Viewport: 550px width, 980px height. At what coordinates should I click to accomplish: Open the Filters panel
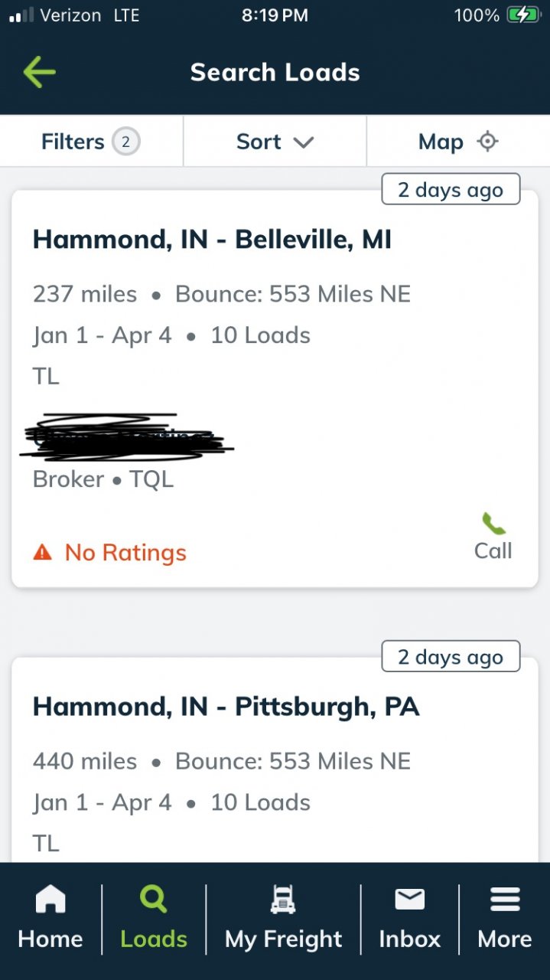pyautogui.click(x=91, y=142)
